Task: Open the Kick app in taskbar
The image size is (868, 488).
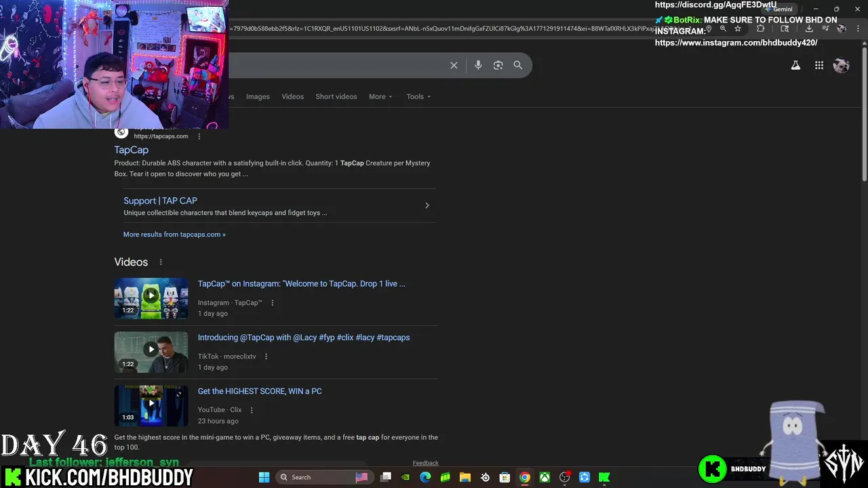Action: (604, 477)
